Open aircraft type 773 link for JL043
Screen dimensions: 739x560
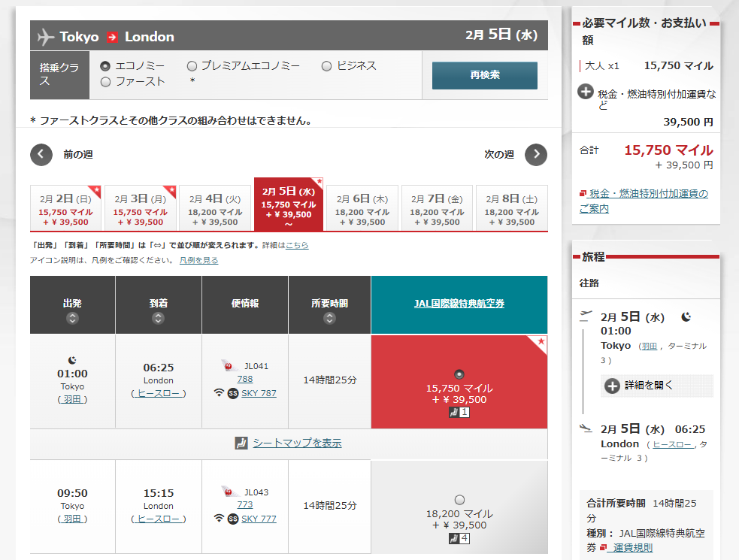[244, 504]
